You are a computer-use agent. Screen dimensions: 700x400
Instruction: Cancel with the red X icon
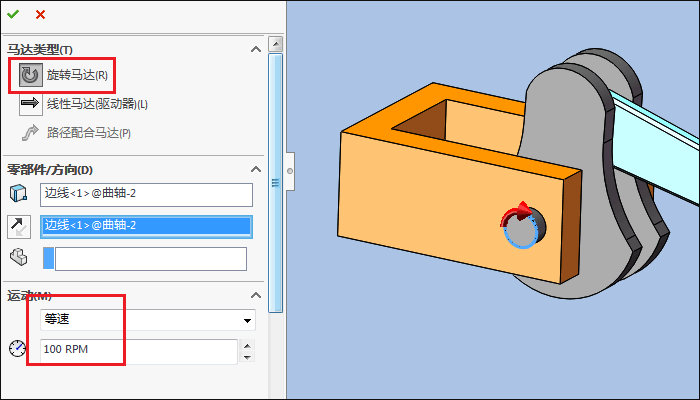click(40, 14)
